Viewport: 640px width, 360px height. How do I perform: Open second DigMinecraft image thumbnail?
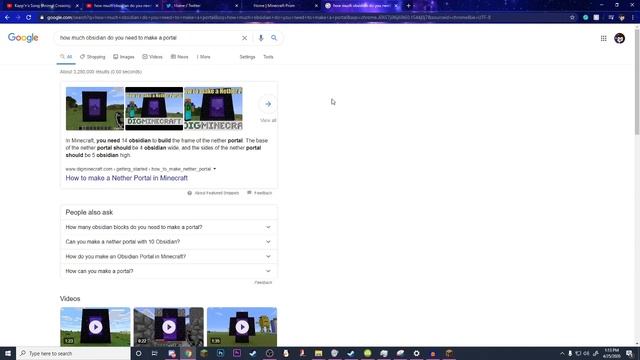click(x=154, y=109)
